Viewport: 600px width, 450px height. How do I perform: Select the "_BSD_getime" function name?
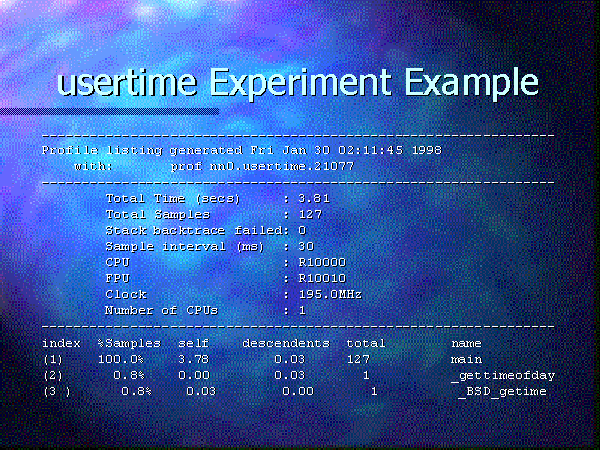click(x=502, y=392)
